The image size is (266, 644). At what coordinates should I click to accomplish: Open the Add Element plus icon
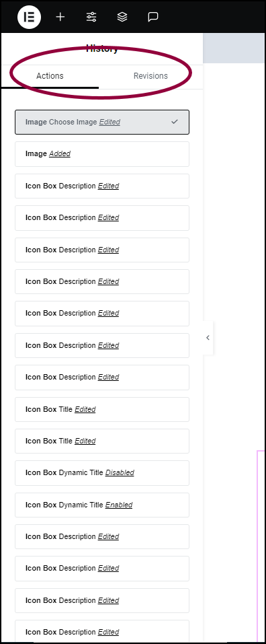(60, 17)
